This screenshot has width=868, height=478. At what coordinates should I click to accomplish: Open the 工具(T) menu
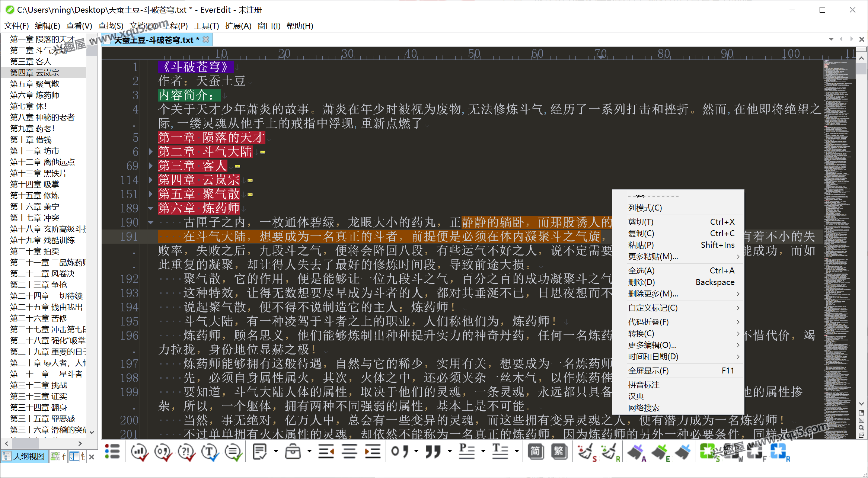tap(207, 26)
